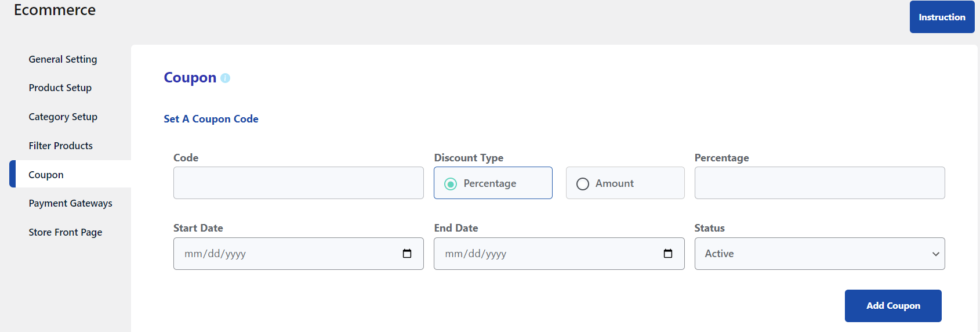Go to Product Setup in sidebar
This screenshot has height=332, width=980.
click(x=60, y=88)
